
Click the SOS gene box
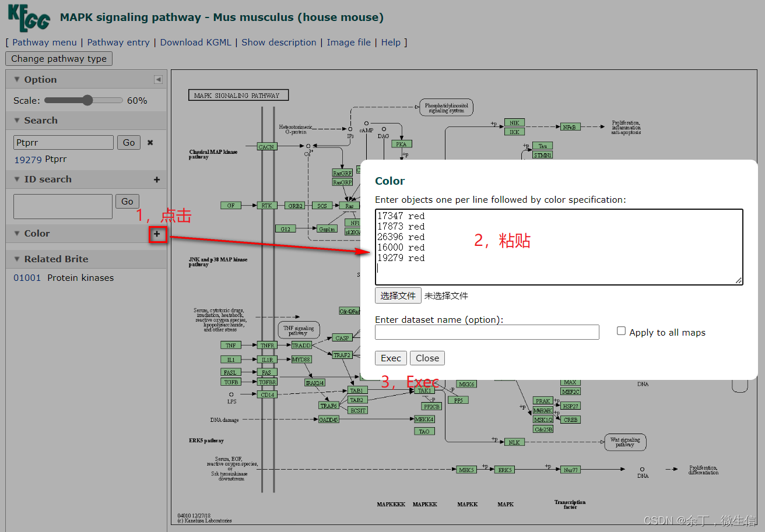tap(322, 205)
